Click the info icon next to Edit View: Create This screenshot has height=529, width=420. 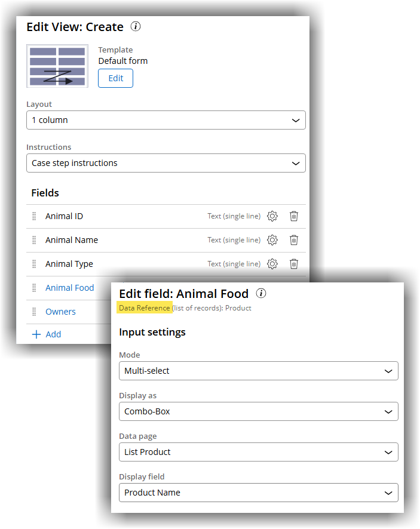[136, 26]
